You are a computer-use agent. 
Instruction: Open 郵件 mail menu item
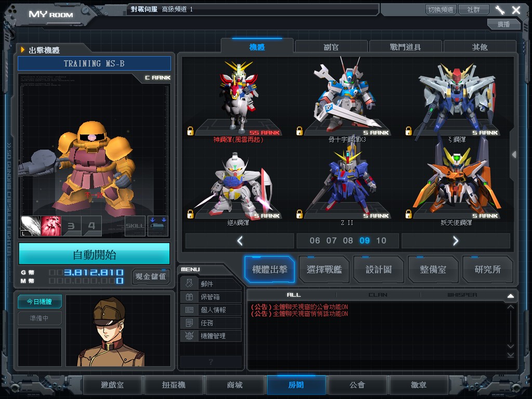click(211, 284)
